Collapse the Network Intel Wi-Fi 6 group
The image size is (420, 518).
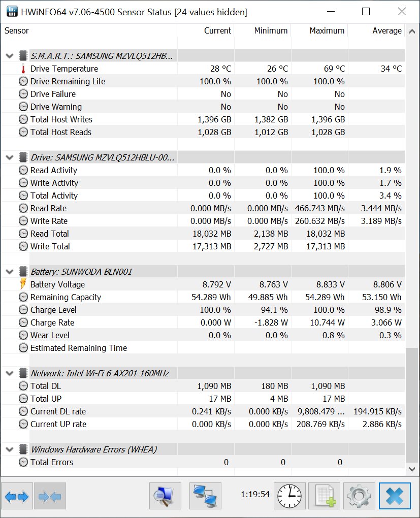click(9, 373)
